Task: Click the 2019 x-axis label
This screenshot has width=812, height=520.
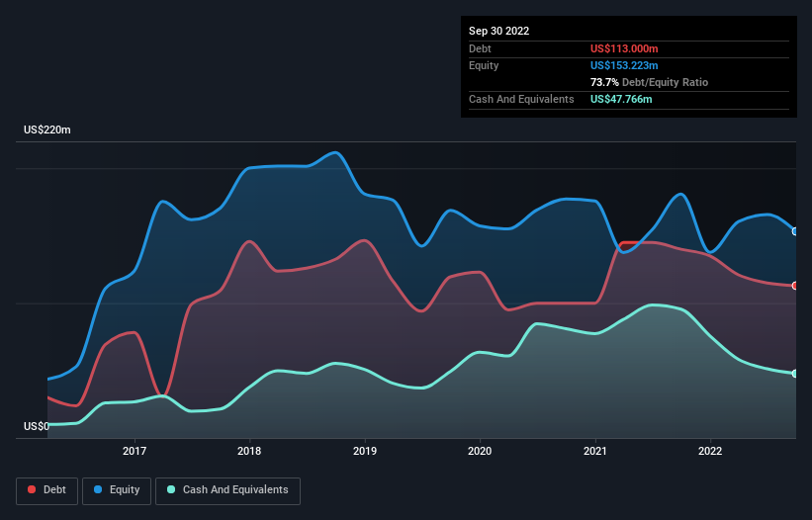Action: point(365,451)
